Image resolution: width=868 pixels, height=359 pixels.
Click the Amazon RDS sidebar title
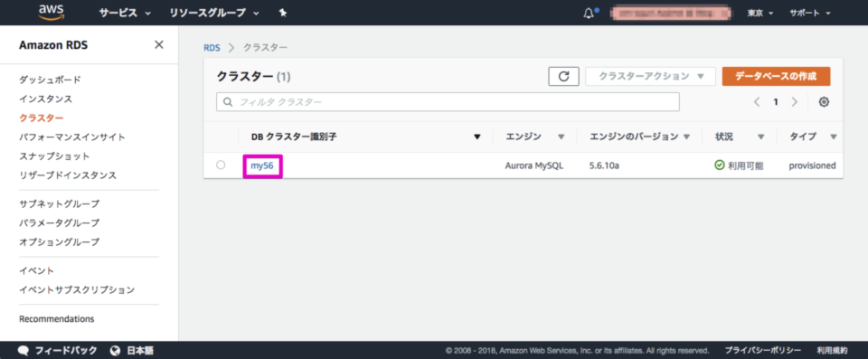[x=53, y=45]
